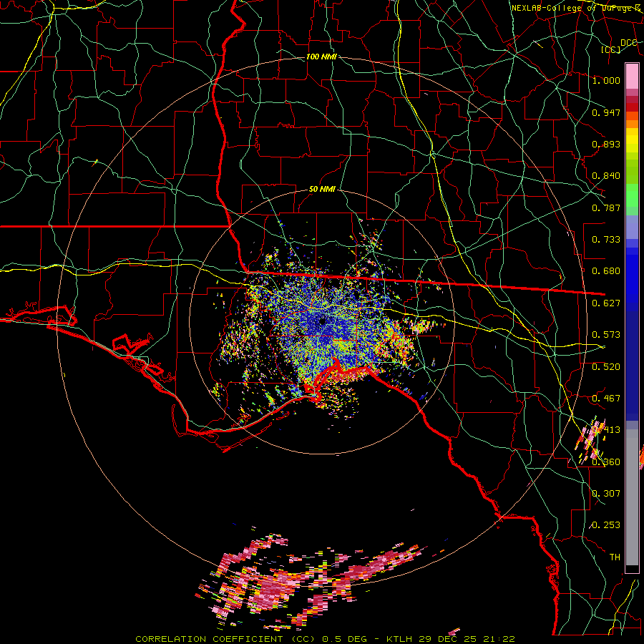
Task: Click the 100 NMI range ring label
Action: (x=321, y=57)
